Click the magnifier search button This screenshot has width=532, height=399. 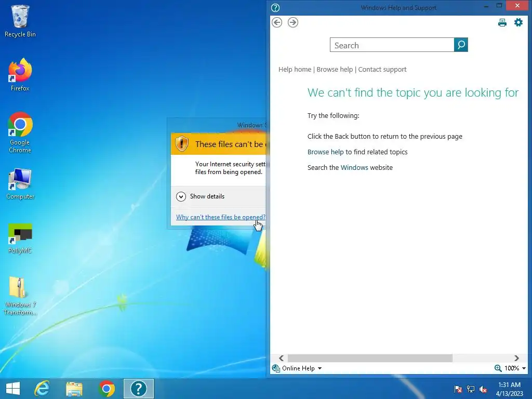tap(461, 45)
